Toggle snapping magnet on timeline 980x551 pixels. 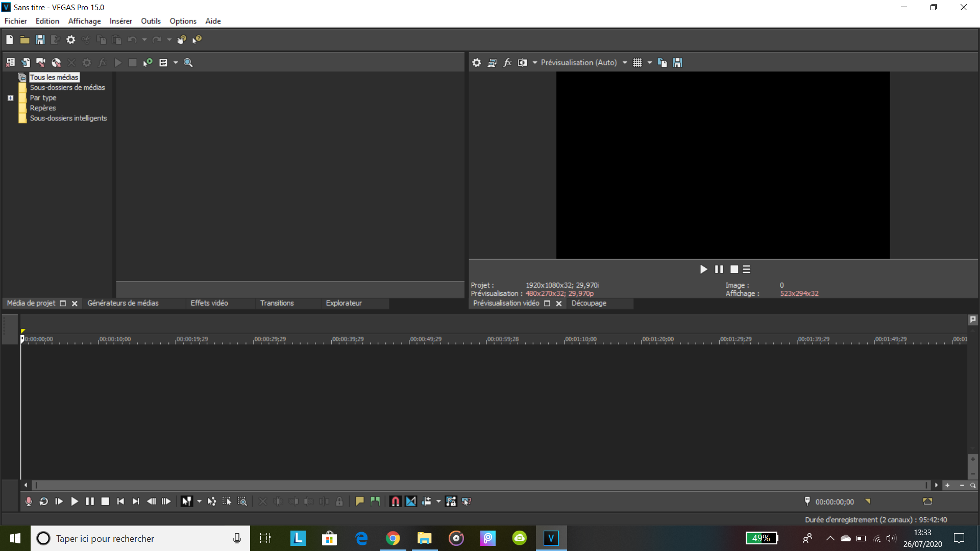396,502
